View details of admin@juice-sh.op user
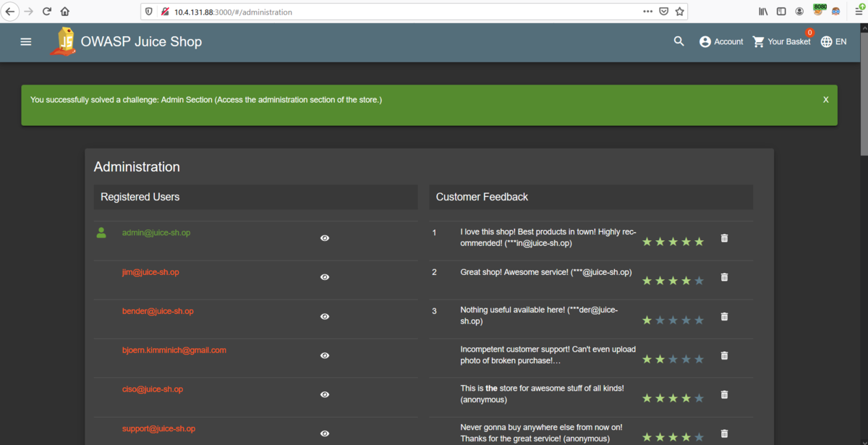Image resolution: width=868 pixels, height=445 pixels. 325,238
